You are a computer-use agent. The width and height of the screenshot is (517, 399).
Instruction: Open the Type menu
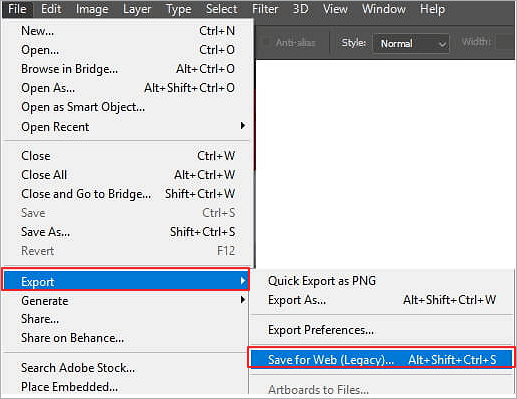[x=179, y=9]
